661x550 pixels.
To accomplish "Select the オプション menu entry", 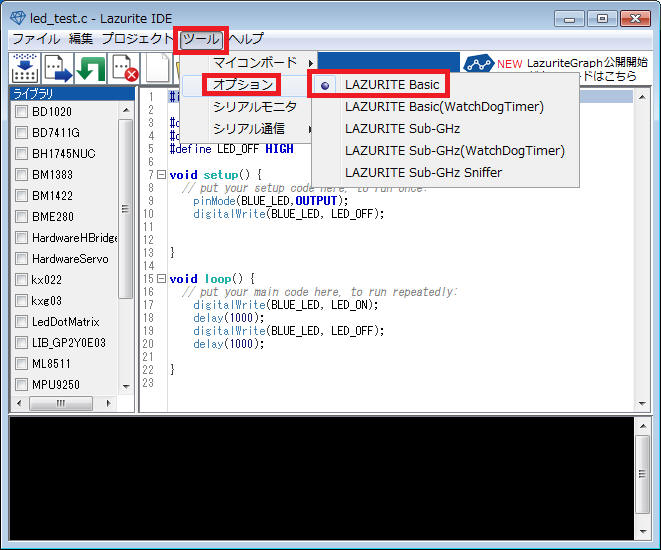I will pyautogui.click(x=243, y=85).
